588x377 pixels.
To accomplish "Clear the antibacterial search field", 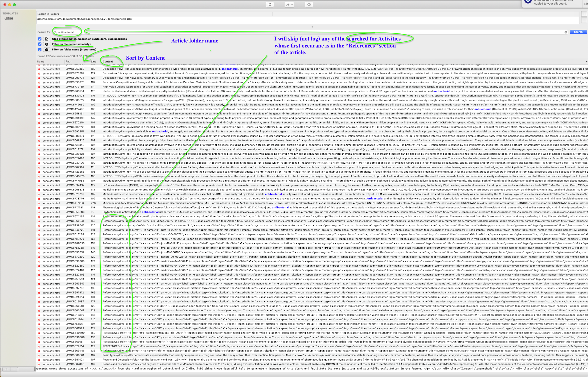I will pyautogui.click(x=566, y=32).
